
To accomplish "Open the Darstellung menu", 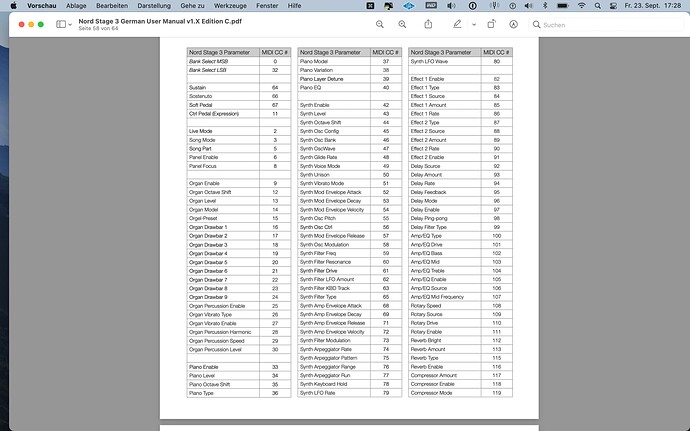I will pos(154,6).
